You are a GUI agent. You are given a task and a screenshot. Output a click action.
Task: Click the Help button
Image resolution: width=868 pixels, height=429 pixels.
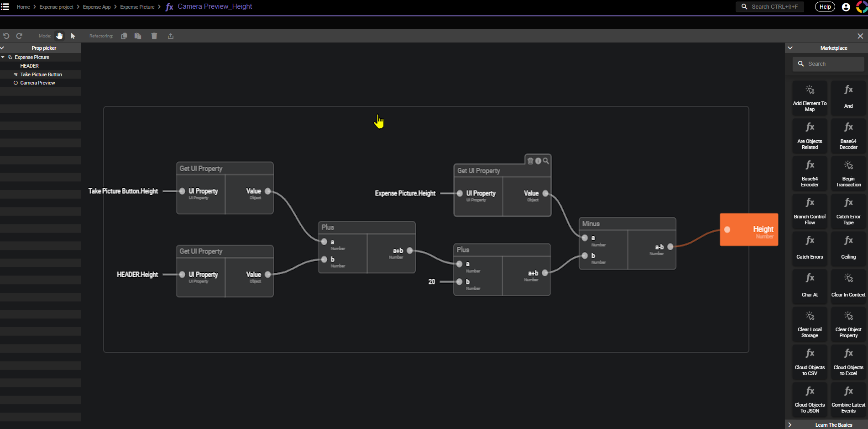coord(825,7)
